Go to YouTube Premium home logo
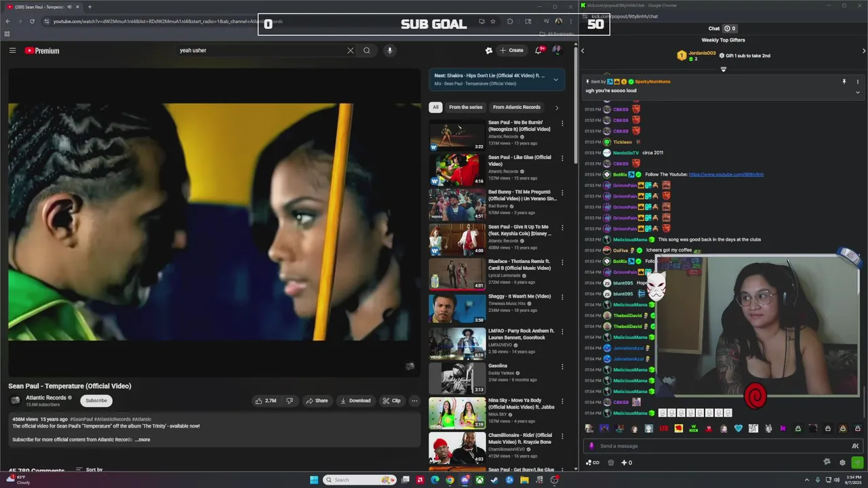This screenshot has height=488, width=868. tap(42, 50)
